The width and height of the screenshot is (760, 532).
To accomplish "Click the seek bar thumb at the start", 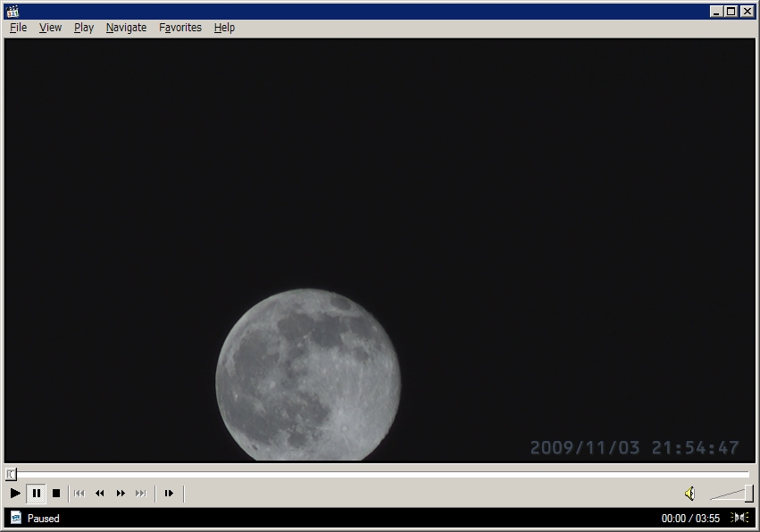I will point(11,474).
